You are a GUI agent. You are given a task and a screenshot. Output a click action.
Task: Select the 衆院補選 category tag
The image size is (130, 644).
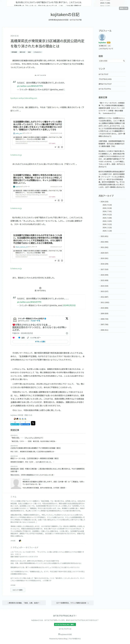tap(14, 52)
